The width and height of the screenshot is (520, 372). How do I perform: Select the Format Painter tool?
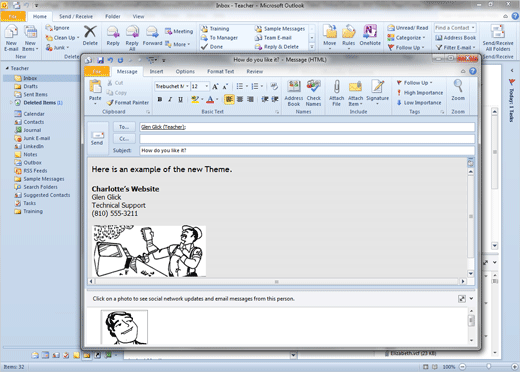coord(128,103)
